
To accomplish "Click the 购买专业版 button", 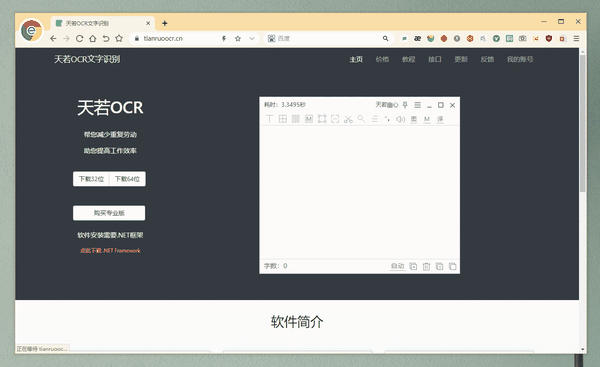I will [x=109, y=213].
